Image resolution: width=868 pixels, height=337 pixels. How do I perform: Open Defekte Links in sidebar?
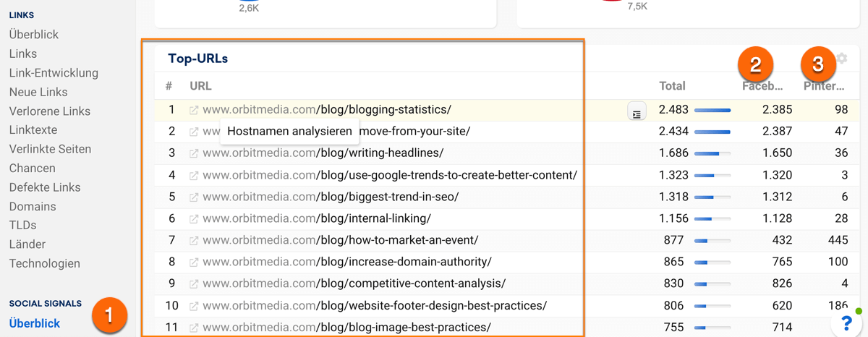pyautogui.click(x=45, y=187)
